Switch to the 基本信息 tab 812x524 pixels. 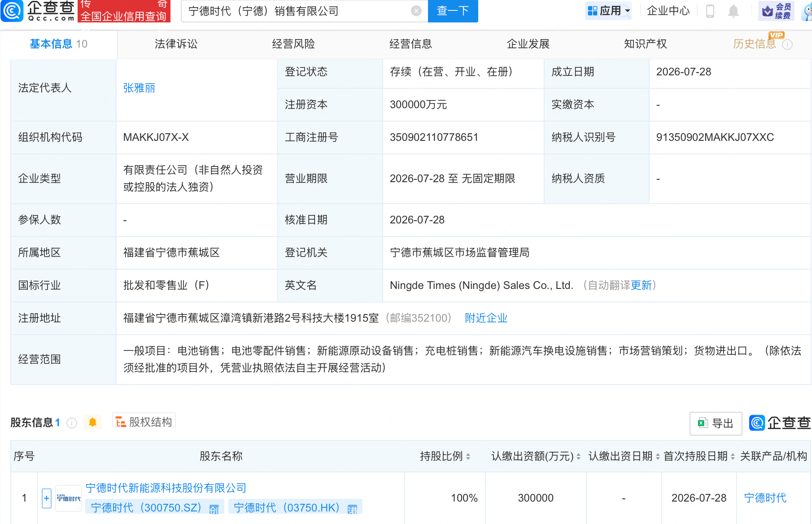[x=58, y=44]
